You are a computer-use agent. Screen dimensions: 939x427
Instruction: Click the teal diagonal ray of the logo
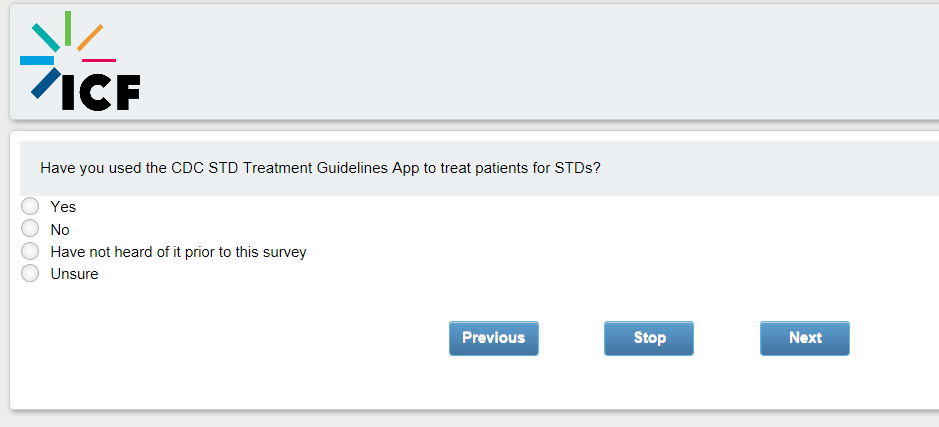pos(45,37)
